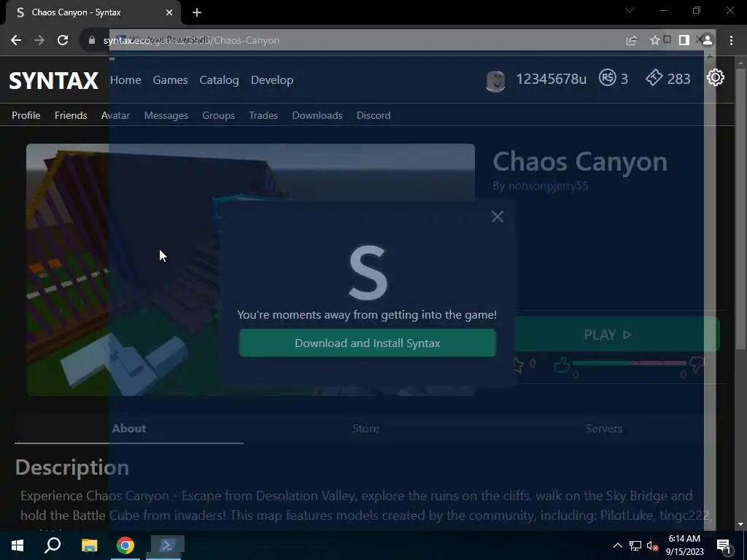Open Profile in sub navigation
747x560 pixels.
[x=26, y=115]
